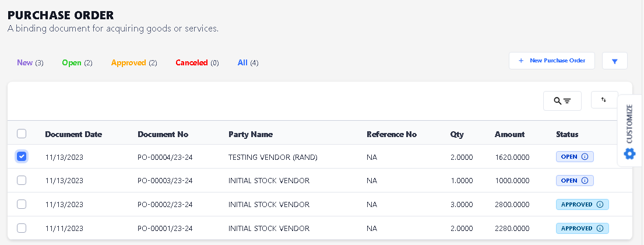Check the PO-00001/23-24 row checkbox
This screenshot has width=644, height=245.
(22, 228)
